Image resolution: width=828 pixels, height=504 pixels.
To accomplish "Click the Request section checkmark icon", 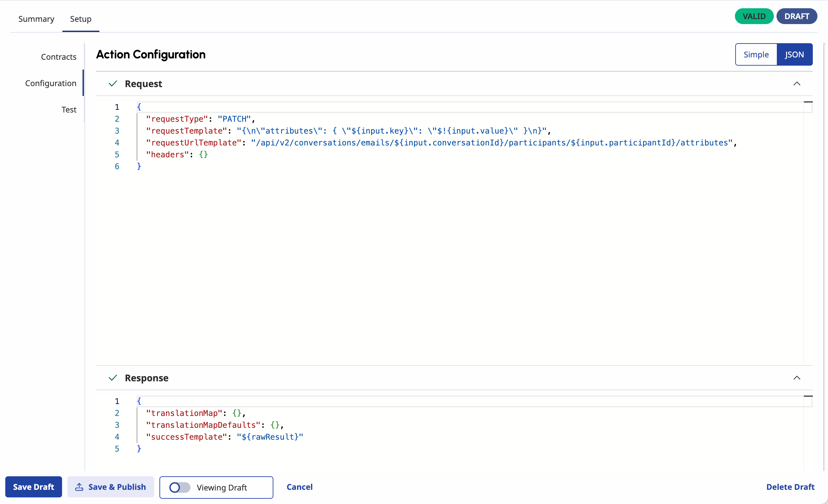I will (113, 83).
